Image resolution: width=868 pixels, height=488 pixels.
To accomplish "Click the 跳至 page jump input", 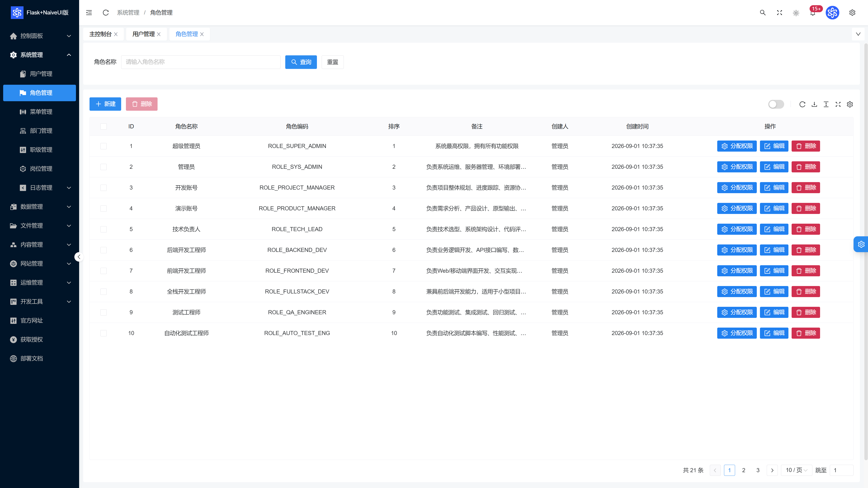I will click(x=841, y=470).
